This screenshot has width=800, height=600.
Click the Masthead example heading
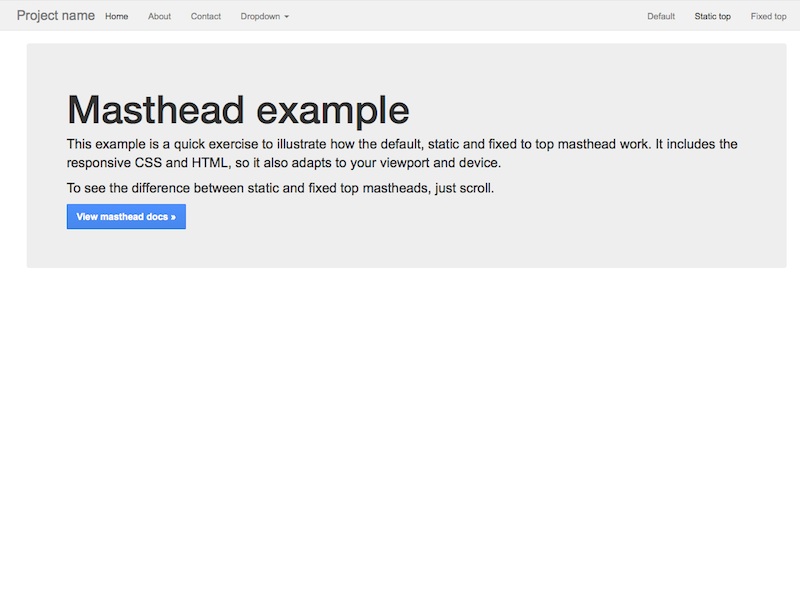point(238,110)
